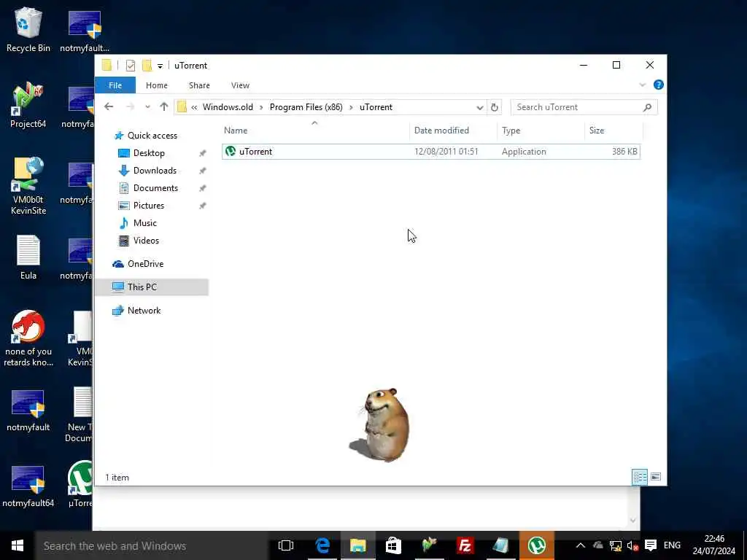The height and width of the screenshot is (560, 747).
Task: Open the Explorer Help question mark icon
Action: click(x=659, y=85)
